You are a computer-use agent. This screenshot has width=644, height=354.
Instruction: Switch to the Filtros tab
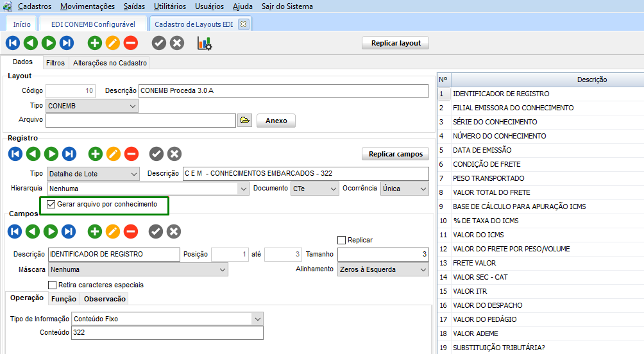(55, 63)
